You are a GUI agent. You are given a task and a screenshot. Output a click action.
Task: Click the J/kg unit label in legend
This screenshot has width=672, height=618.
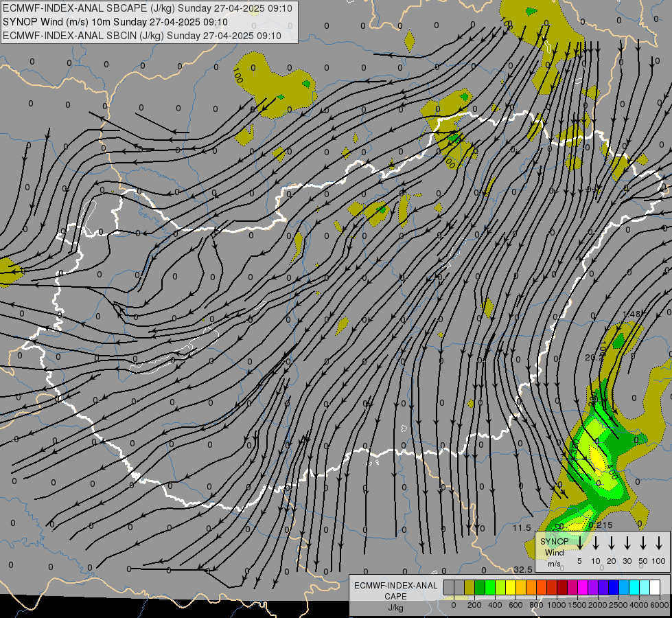click(395, 608)
